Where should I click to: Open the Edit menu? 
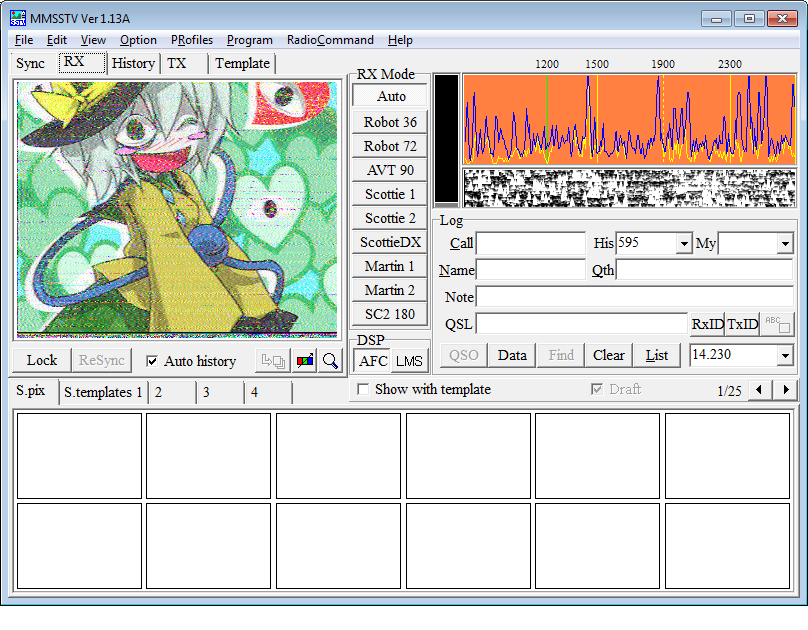pyautogui.click(x=57, y=40)
